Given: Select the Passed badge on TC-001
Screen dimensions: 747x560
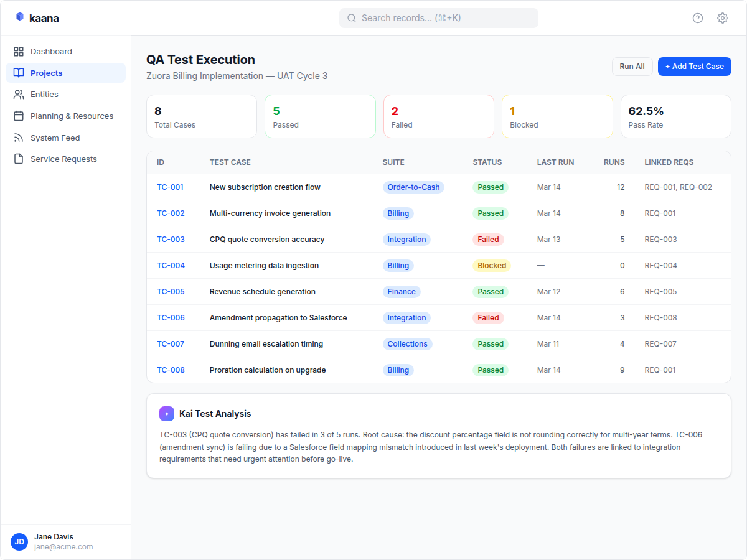Looking at the screenshot, I should click(490, 187).
